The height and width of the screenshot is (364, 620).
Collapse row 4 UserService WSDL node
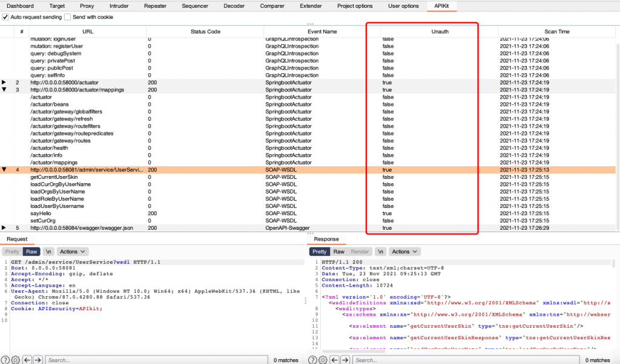[5, 170]
